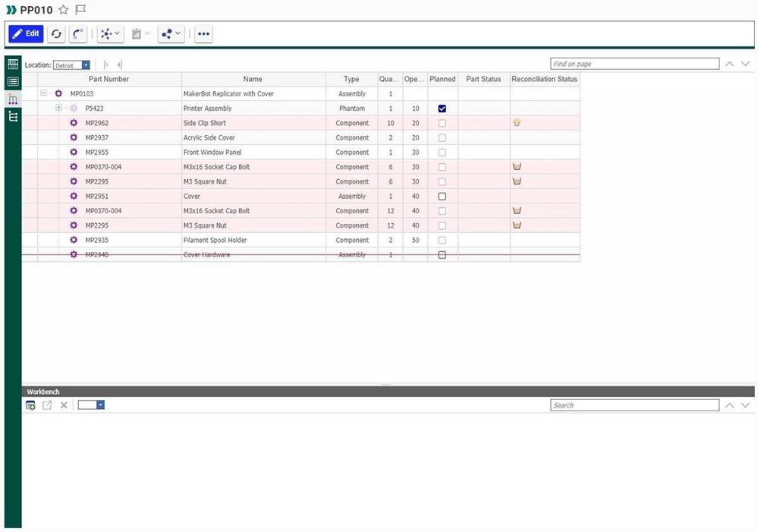758x532 pixels.
Task: Check Planned for Acrylic Side Cover
Action: [442, 138]
